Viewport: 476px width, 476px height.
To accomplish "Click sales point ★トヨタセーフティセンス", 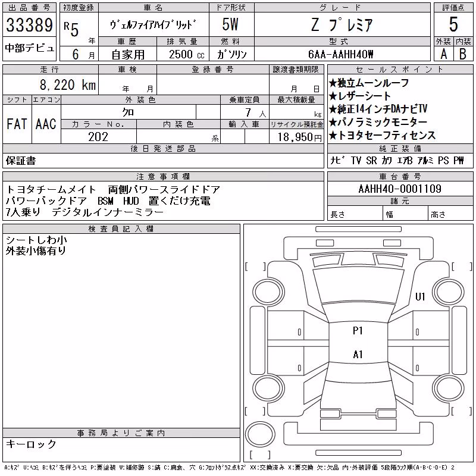I will [x=382, y=135].
